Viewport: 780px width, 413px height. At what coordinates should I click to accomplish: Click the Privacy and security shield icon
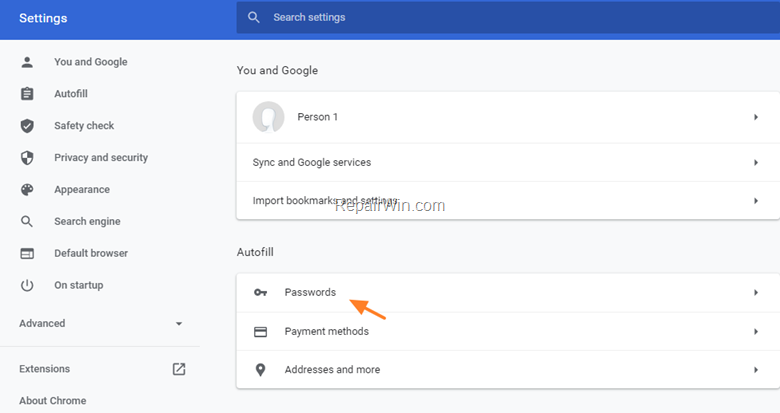coord(27,158)
